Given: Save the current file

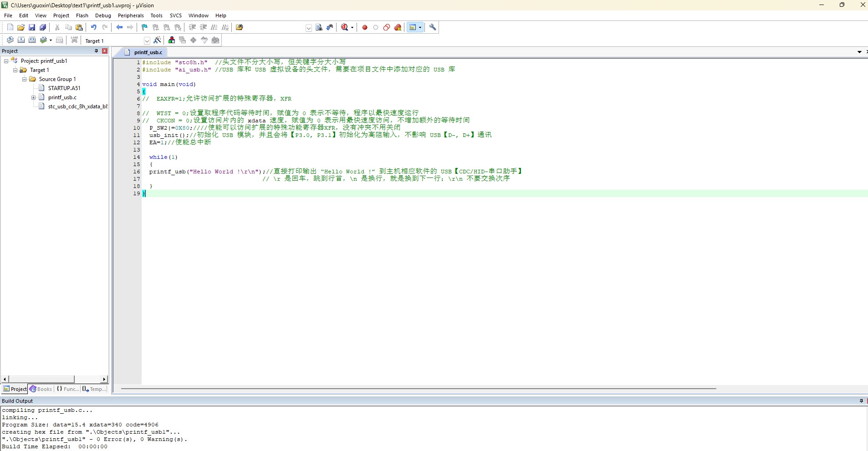Looking at the screenshot, I should tap(32, 27).
